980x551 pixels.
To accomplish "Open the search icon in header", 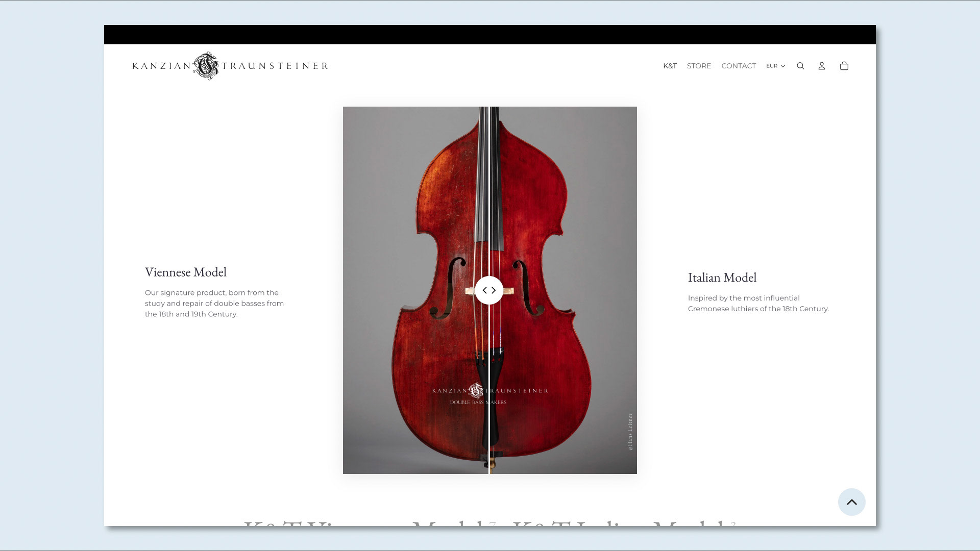I will point(800,66).
